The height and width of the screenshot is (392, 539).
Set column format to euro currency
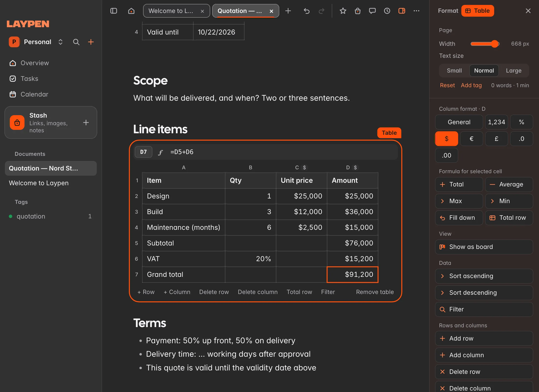(472, 139)
